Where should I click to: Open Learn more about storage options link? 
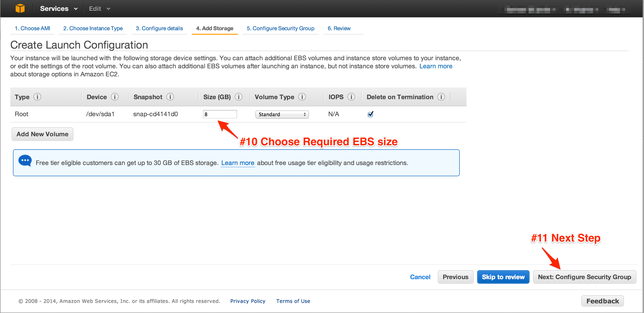[436, 66]
